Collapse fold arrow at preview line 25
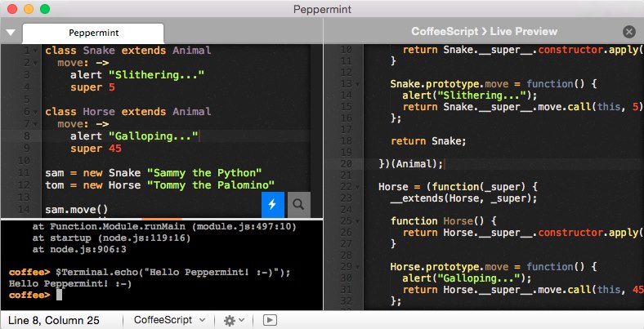The width and height of the screenshot is (644, 329). (357, 221)
